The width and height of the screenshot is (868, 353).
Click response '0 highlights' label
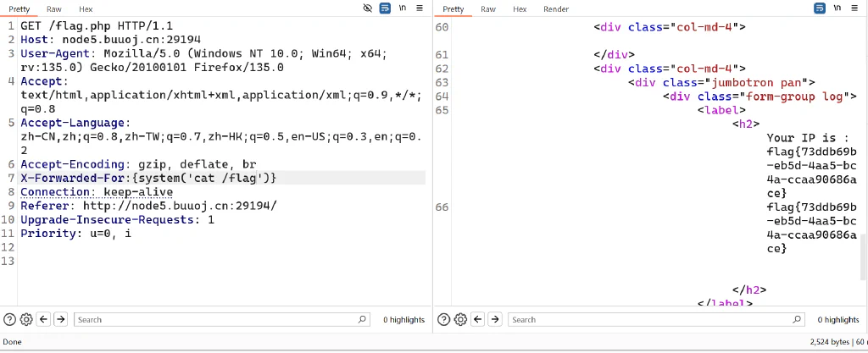(x=838, y=319)
